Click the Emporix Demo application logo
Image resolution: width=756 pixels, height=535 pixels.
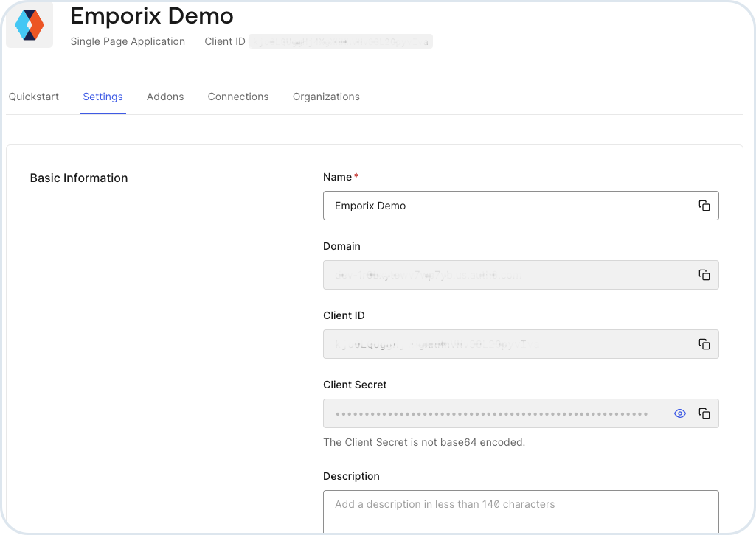click(30, 25)
